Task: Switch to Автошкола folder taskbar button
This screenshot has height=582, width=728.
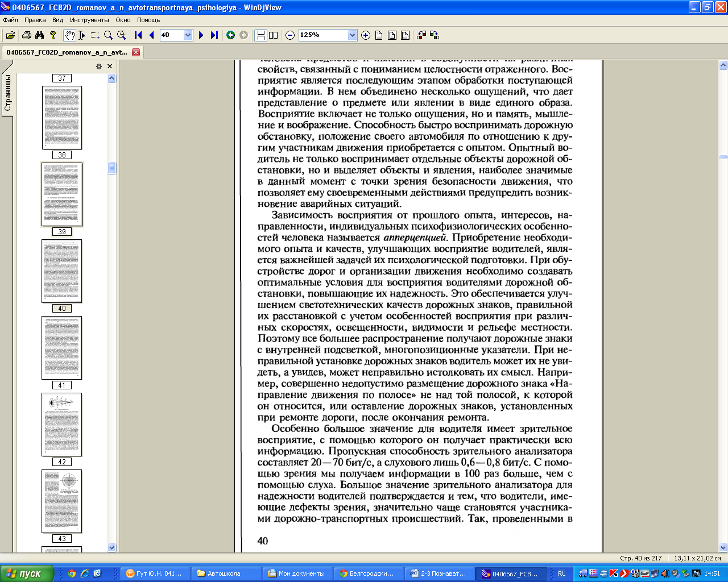Action: (x=225, y=573)
